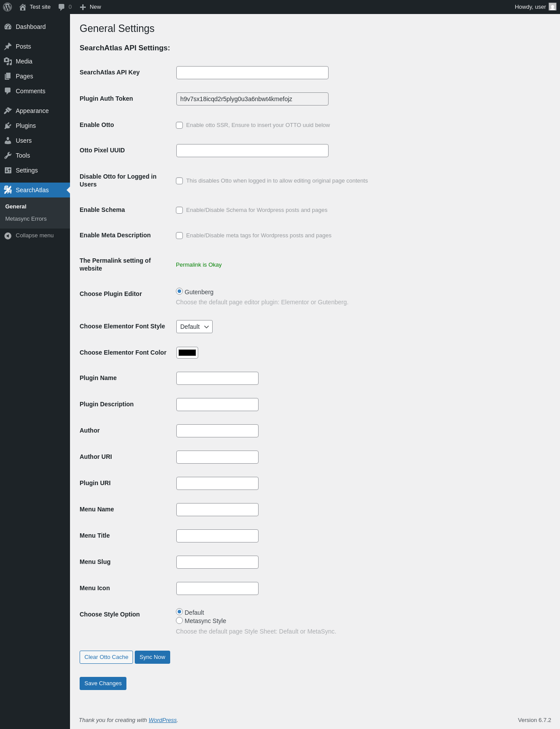Tick the Enable Schema checkbox
This screenshot has height=729, width=560.
[x=179, y=210]
